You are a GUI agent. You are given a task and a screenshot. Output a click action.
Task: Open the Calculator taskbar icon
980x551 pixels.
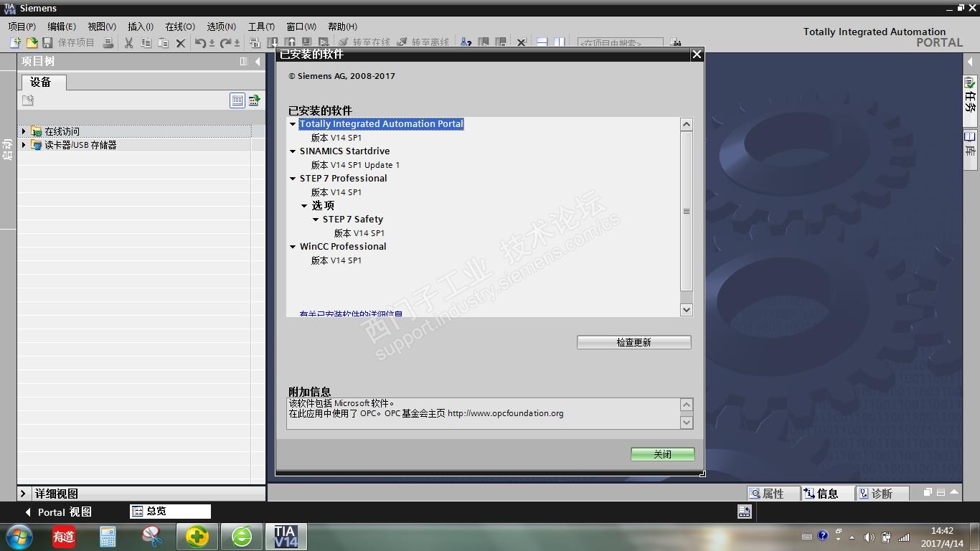click(108, 537)
